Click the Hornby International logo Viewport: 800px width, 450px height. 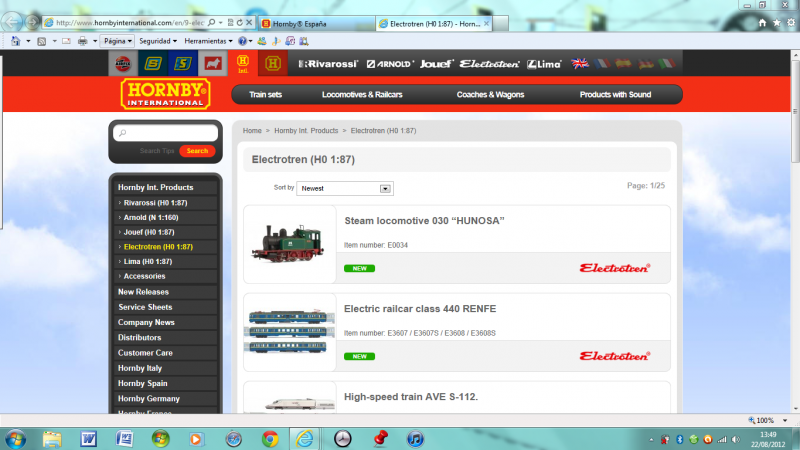click(165, 94)
